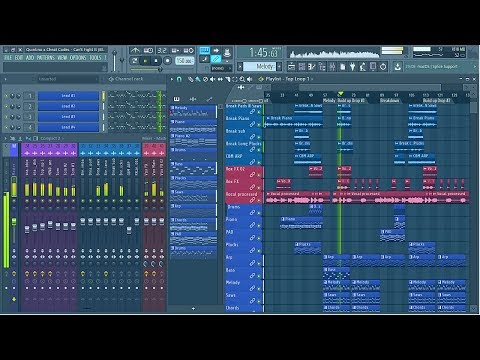Click previous pattern arrow left of Melody
The height and width of the screenshot is (360, 480).
(240, 67)
